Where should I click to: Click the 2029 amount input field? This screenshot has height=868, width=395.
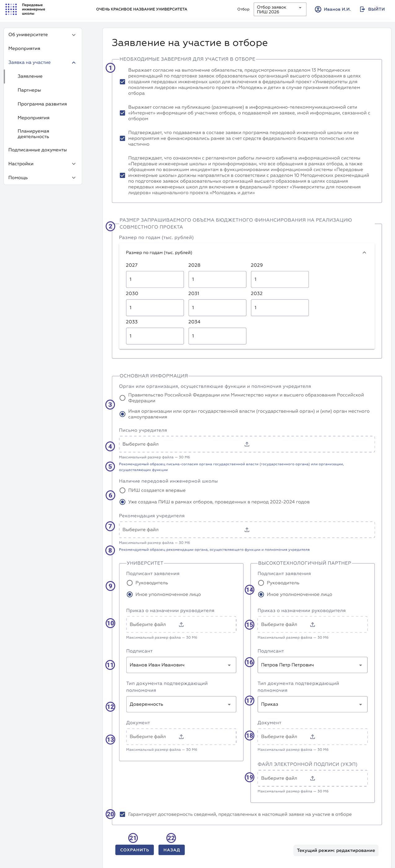pyautogui.click(x=280, y=279)
